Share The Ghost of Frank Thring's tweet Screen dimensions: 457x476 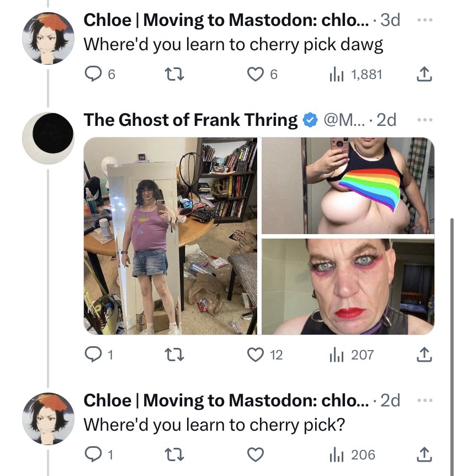pos(424,355)
